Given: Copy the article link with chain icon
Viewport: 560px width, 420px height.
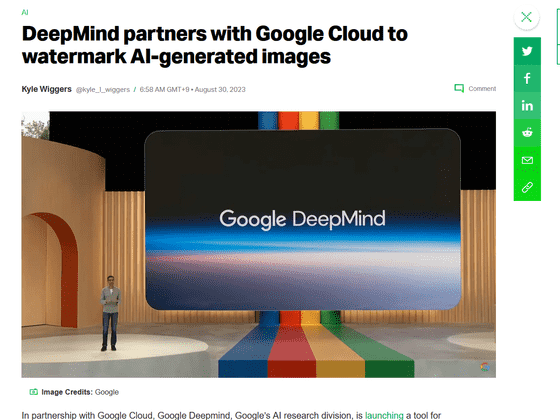Looking at the screenshot, I should pyautogui.click(x=527, y=187).
